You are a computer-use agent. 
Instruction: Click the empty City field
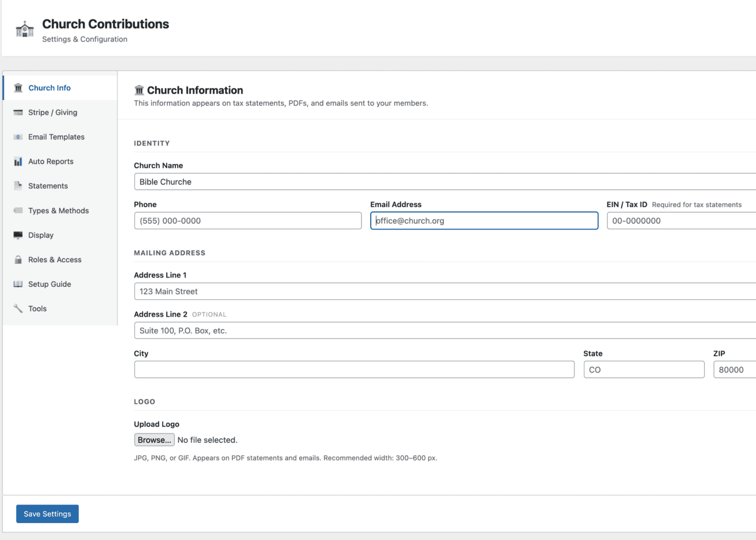[x=354, y=370]
